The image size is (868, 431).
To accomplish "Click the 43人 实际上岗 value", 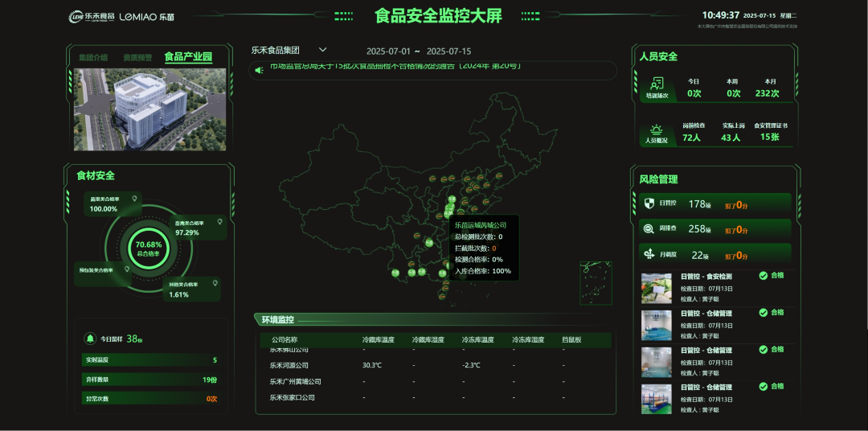I will (x=731, y=138).
